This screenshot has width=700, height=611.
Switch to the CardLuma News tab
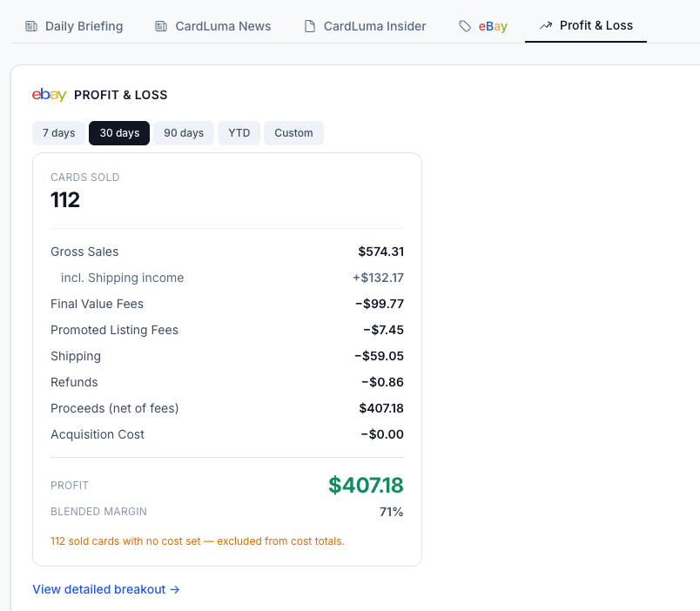tap(213, 26)
